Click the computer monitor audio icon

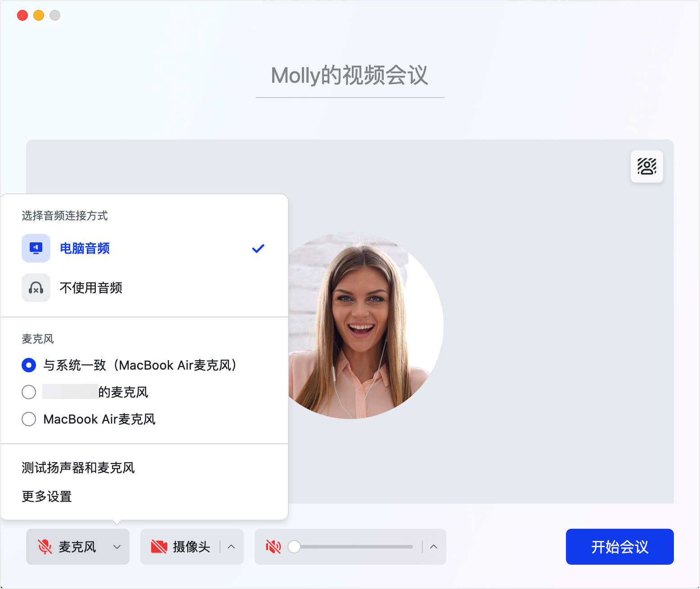pyautogui.click(x=36, y=248)
